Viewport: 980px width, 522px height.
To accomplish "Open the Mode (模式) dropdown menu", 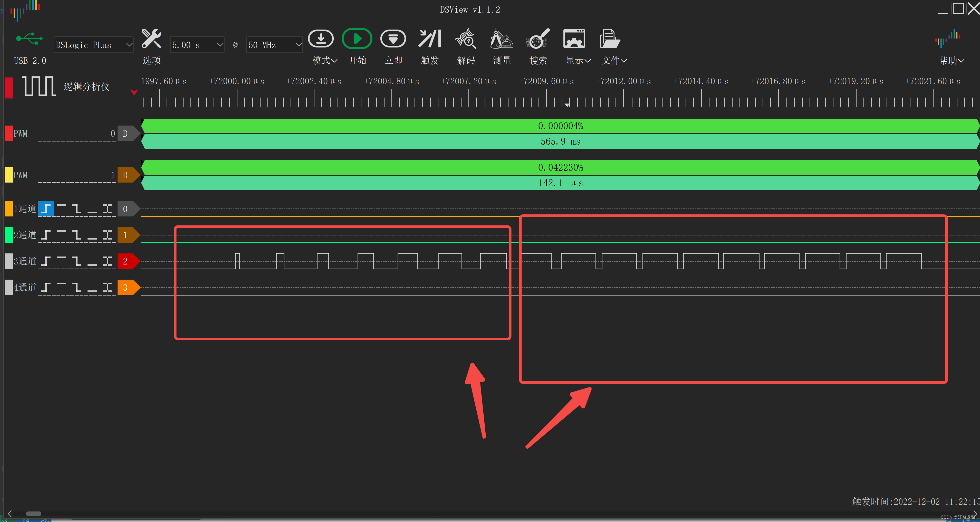I will 324,61.
